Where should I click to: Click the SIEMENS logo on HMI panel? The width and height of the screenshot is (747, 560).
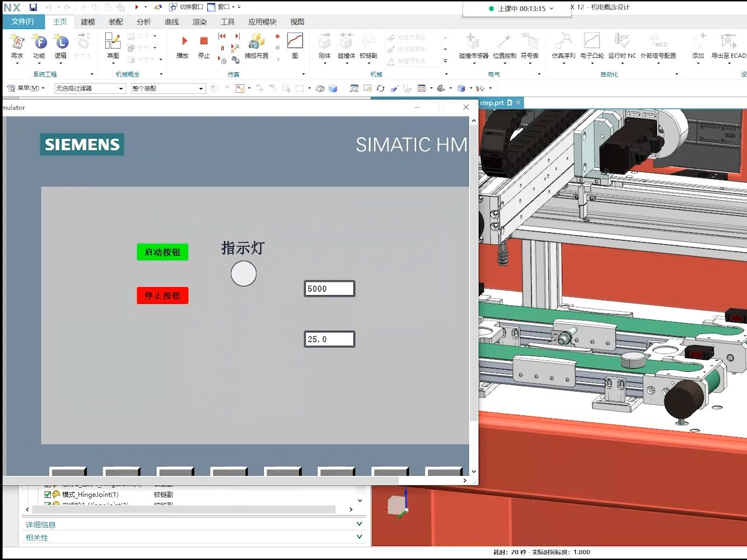pyautogui.click(x=82, y=145)
